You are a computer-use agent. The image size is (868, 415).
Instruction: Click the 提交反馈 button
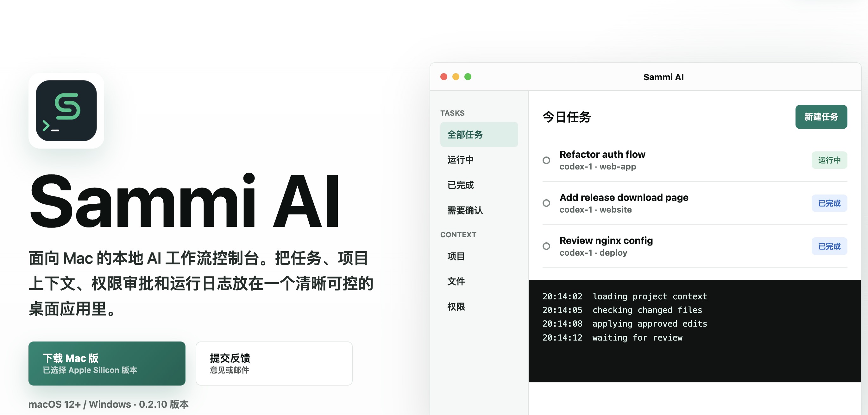coord(274,363)
